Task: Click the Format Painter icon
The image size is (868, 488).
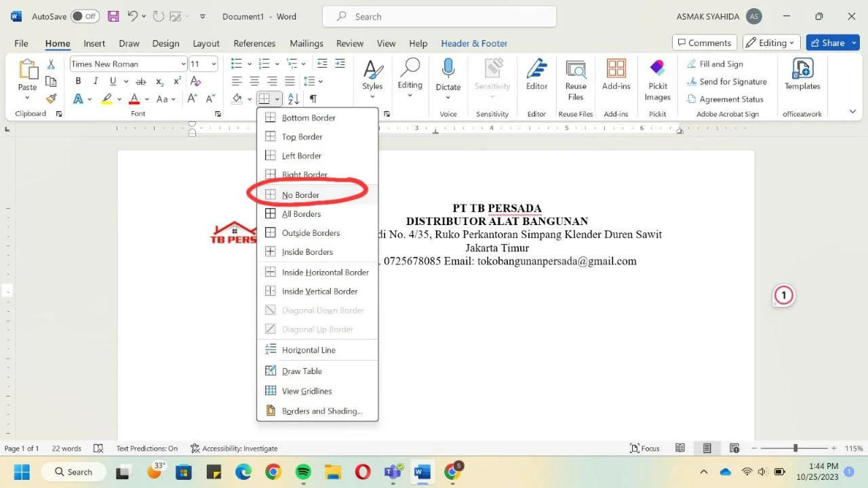Action: (x=51, y=99)
